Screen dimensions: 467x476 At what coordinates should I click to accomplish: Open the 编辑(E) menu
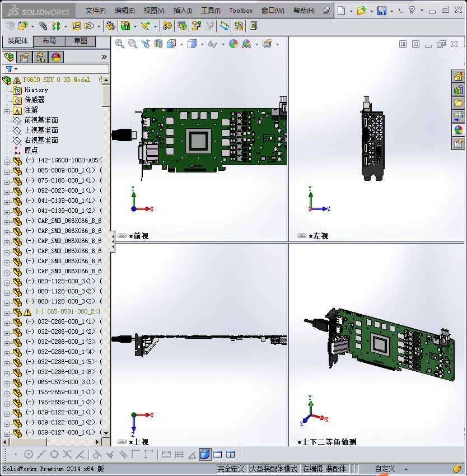pos(124,11)
